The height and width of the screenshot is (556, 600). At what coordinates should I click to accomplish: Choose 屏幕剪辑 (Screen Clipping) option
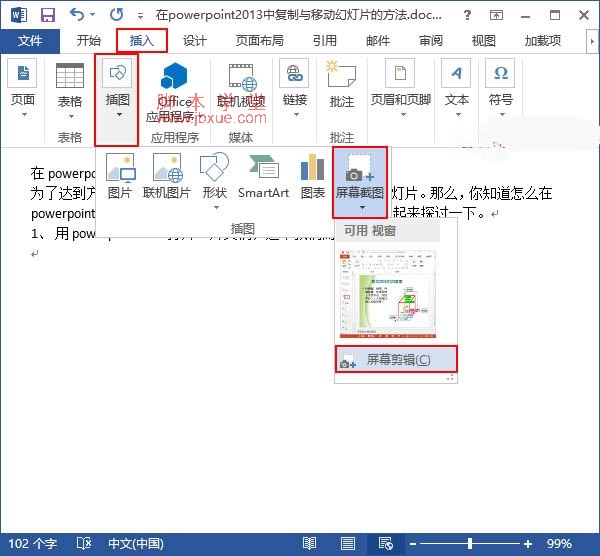click(x=396, y=359)
